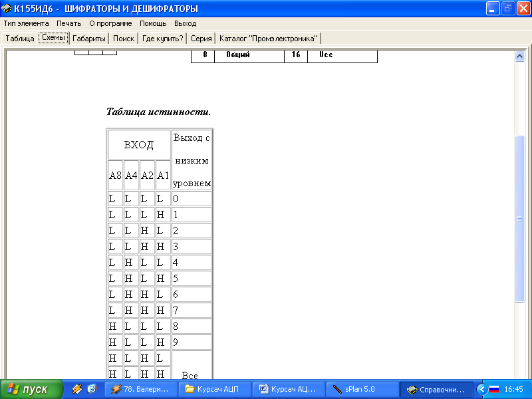Click the Word icon on Курсач АЦ... button
This screenshot has height=399, width=532.
click(263, 389)
